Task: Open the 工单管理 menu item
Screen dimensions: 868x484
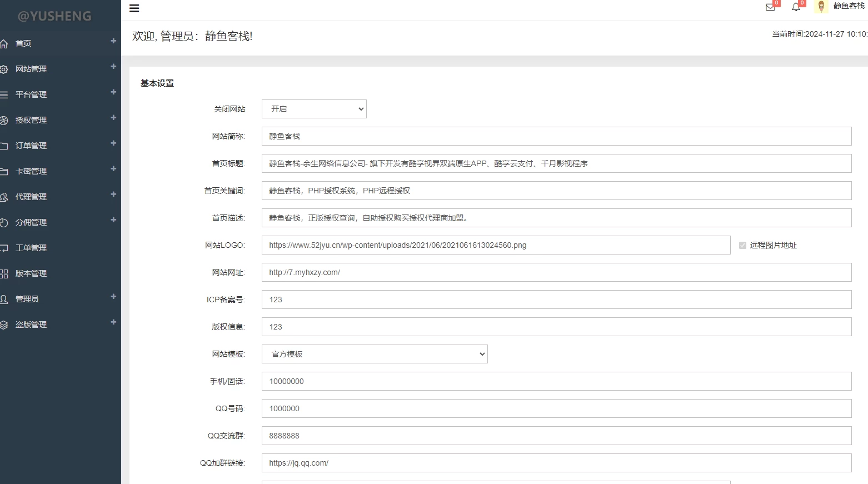Action: [x=31, y=248]
